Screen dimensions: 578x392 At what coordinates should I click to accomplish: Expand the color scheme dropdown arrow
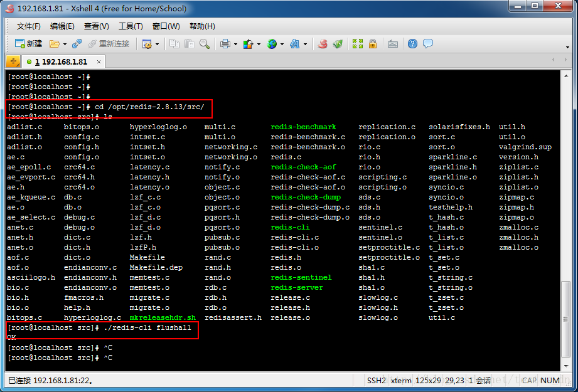tap(259, 44)
